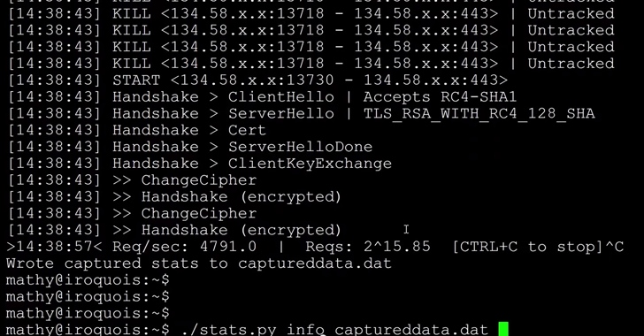Click the ServerHelloDone handshake line
This screenshot has height=336, width=644.
(x=190, y=147)
